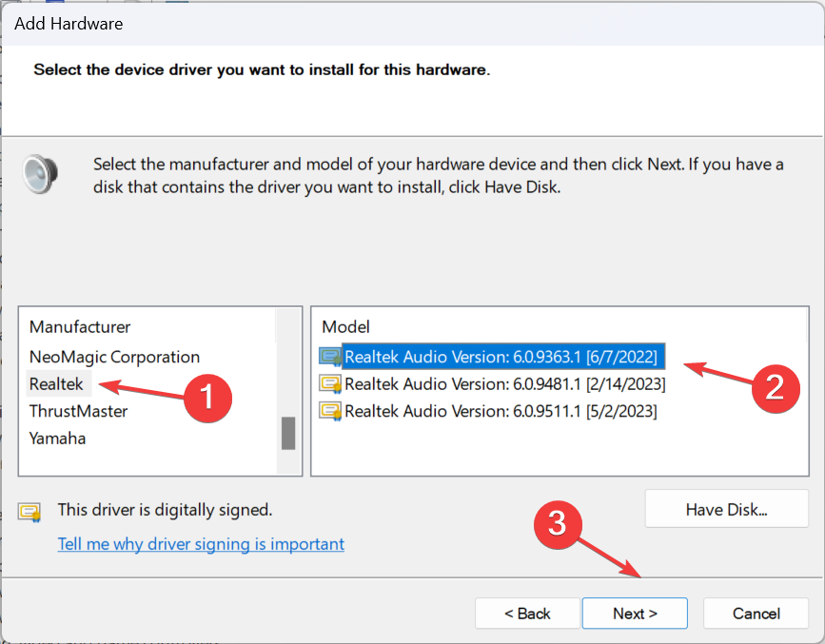
Task: Choose Realtek Audio Version 6.0.9511.1 model
Action: coord(501,411)
